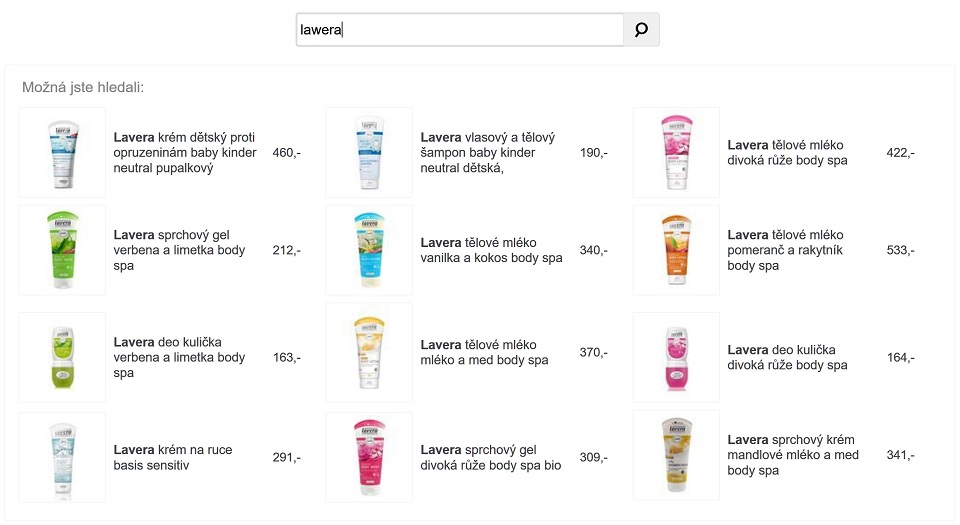The height and width of the screenshot is (525, 960).
Task: Select the green verbena deo roll-on image
Action: coord(62,357)
